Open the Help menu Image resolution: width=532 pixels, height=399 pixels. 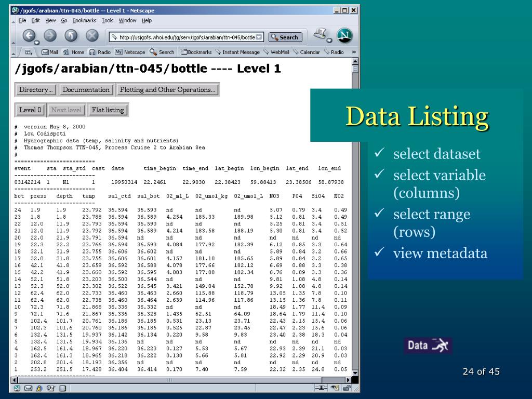pos(147,20)
